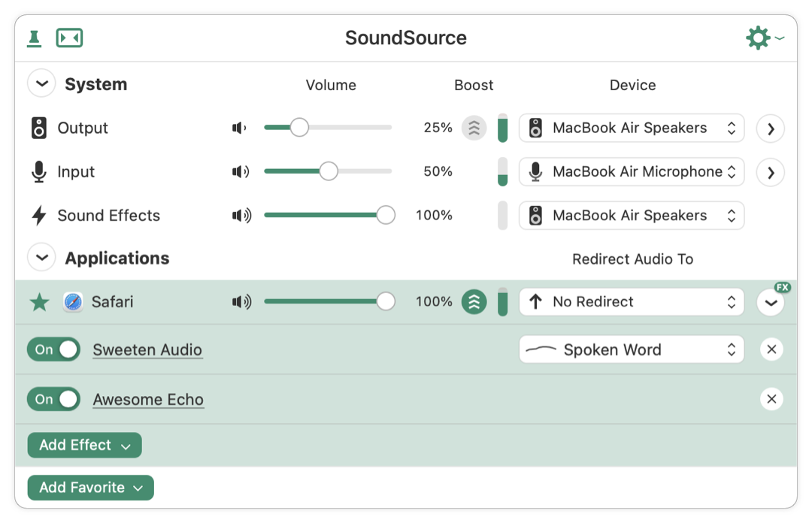Click the Input microphone icon

(39, 172)
